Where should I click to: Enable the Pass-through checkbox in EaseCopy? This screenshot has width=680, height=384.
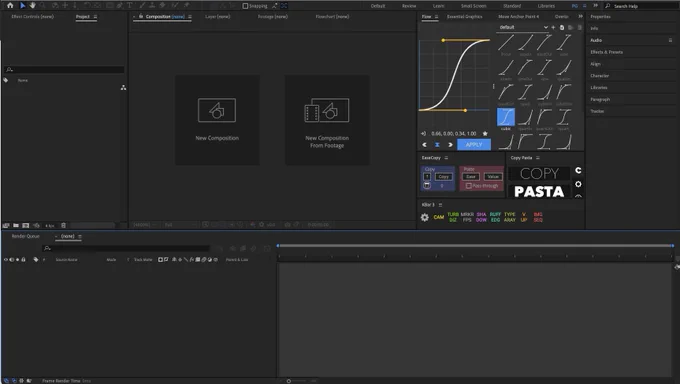(468, 186)
